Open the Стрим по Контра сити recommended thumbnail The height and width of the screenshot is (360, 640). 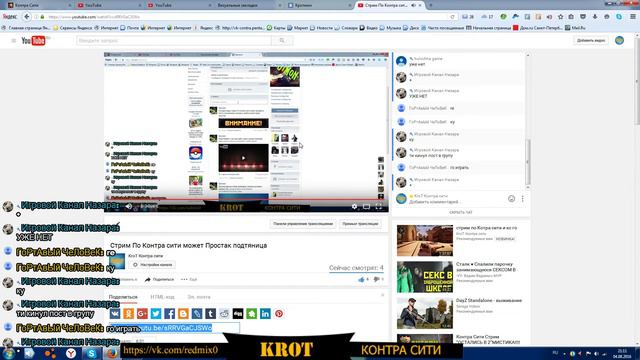pyautogui.click(x=424, y=240)
